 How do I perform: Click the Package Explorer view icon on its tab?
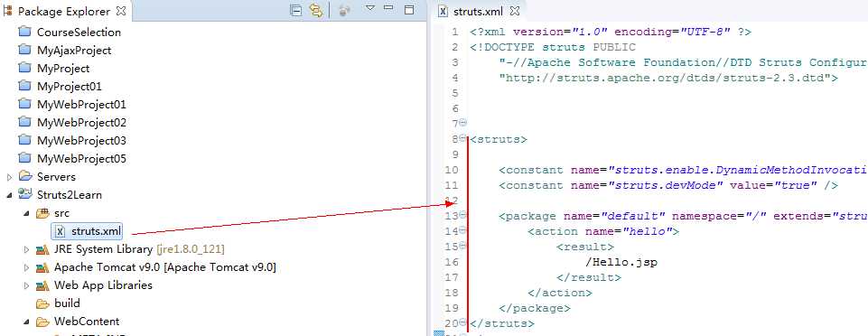tap(8, 11)
